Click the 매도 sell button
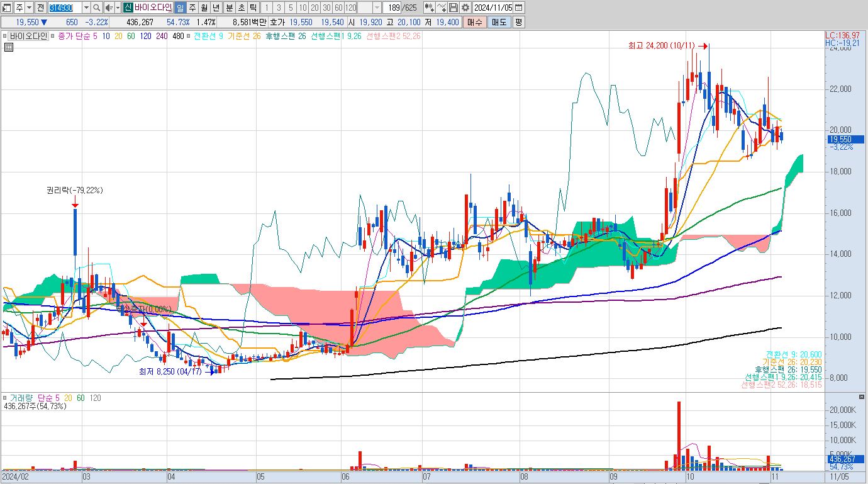 [499, 22]
